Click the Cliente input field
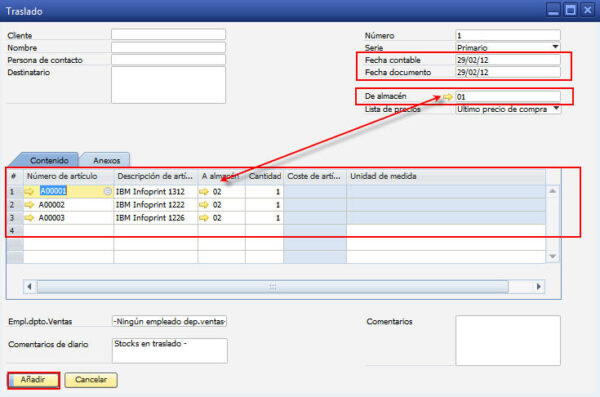Viewport: 600px width, 397px height. (x=168, y=34)
